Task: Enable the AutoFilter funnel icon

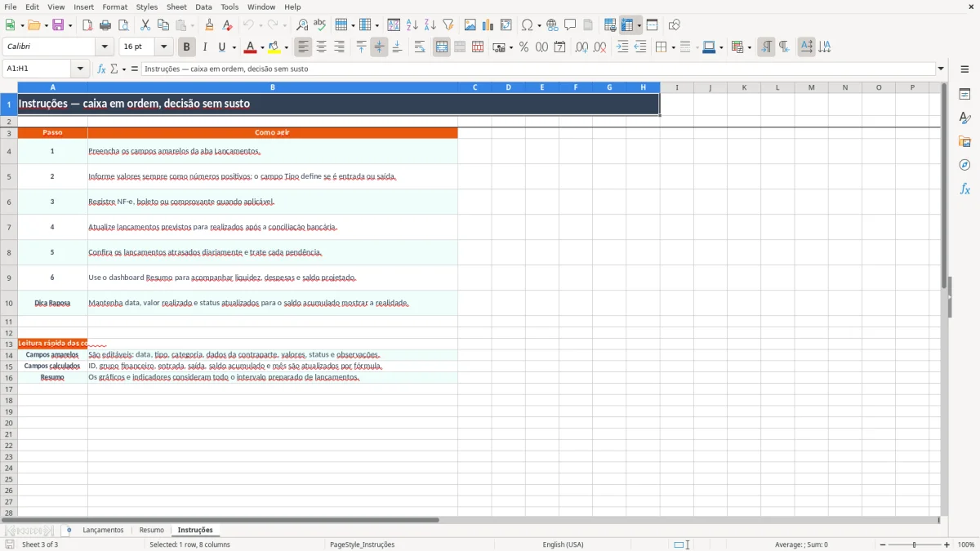Action: click(448, 25)
